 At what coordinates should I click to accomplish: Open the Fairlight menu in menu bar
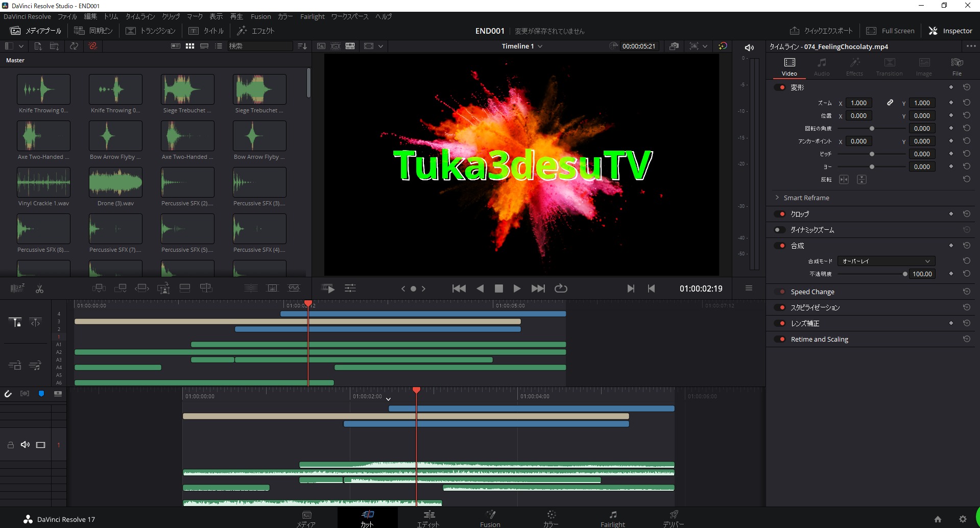tap(312, 16)
